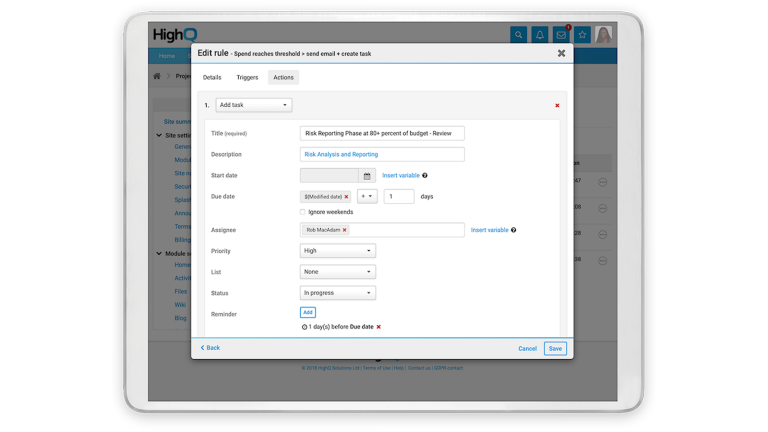Enable the Ignore weekends checkbox

coord(303,212)
